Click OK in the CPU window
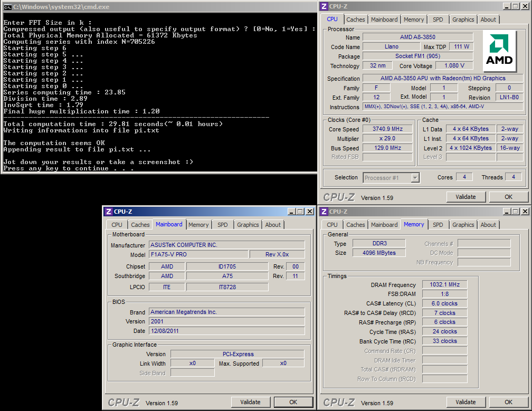 [x=508, y=197]
